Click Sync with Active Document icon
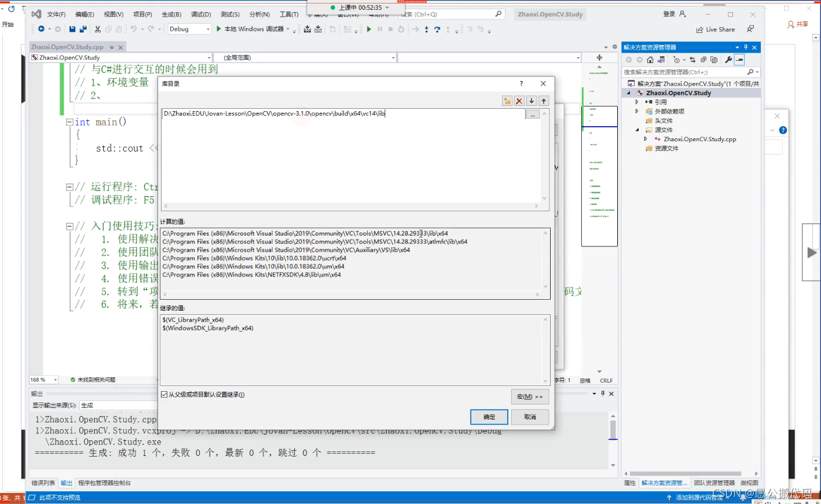 click(692, 60)
